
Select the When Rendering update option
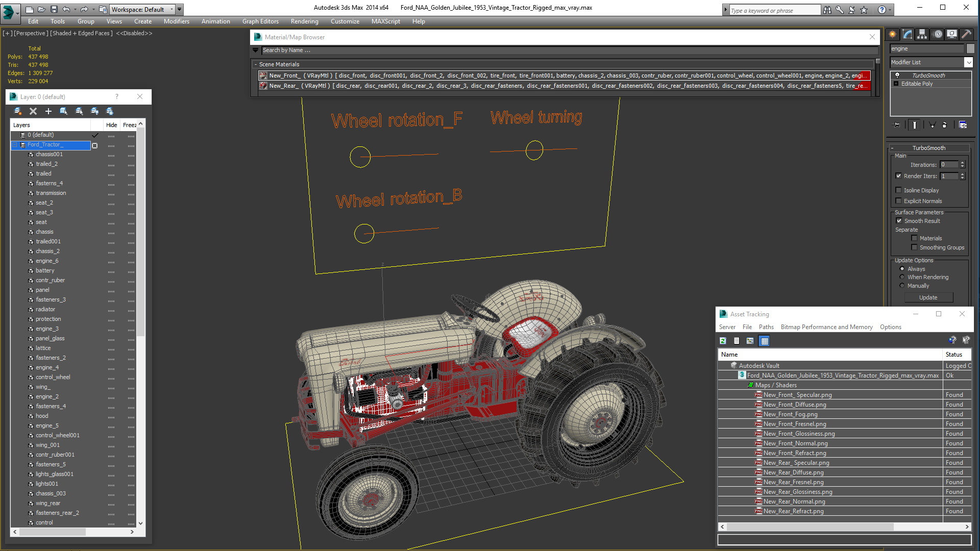[902, 277]
